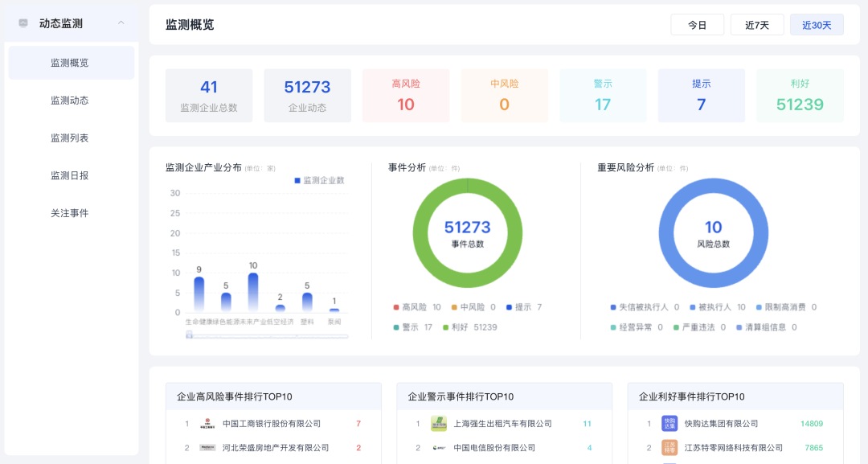
Task: Click the 塑料 bar in chart
Action: tap(307, 302)
